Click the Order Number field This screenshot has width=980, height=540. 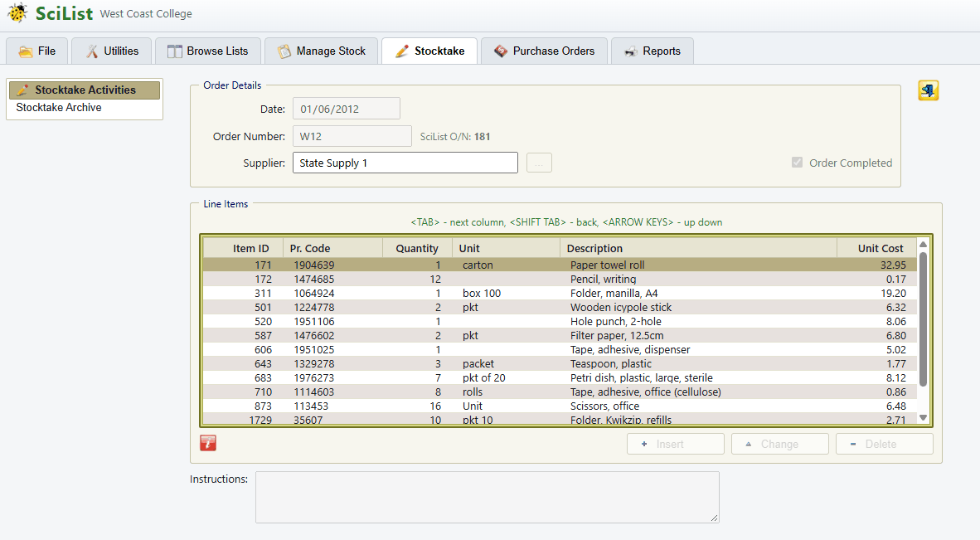352,136
